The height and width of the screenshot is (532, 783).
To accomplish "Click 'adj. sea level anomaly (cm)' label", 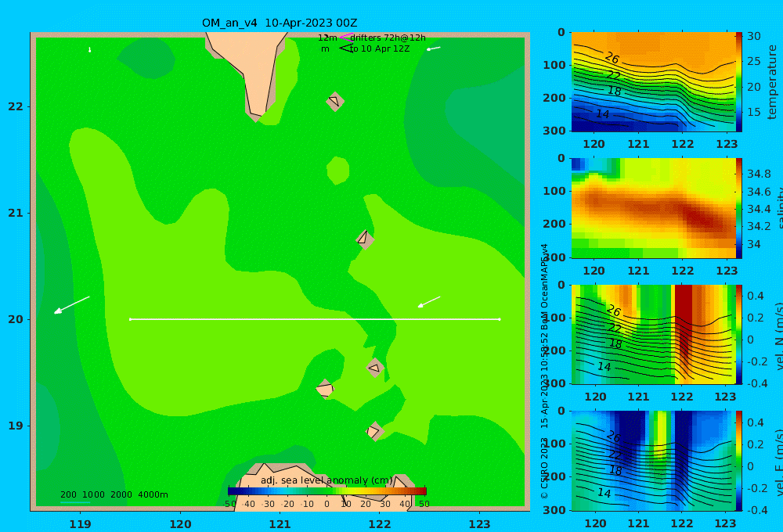I will [x=327, y=480].
